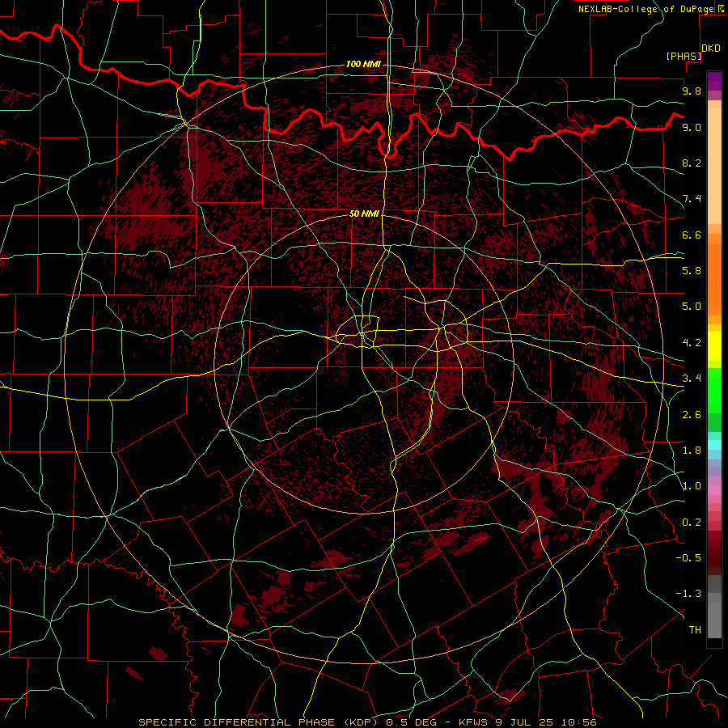Click the -0.5 scale value
The image size is (728, 728).
(688, 558)
